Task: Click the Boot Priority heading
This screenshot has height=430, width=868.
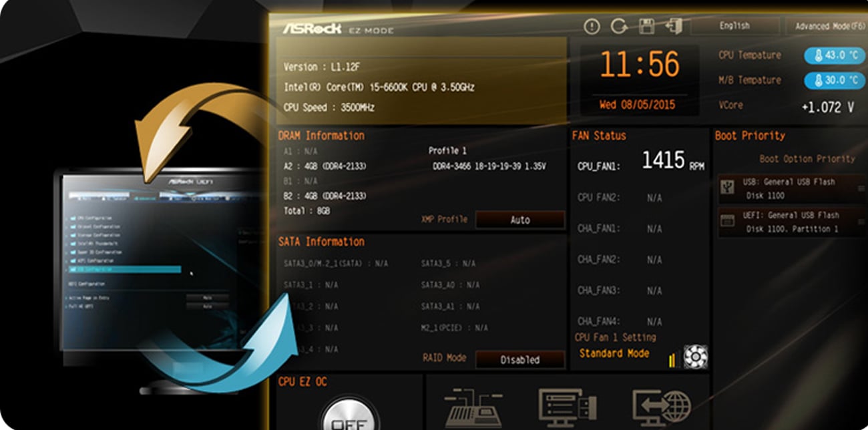Action: coord(750,136)
